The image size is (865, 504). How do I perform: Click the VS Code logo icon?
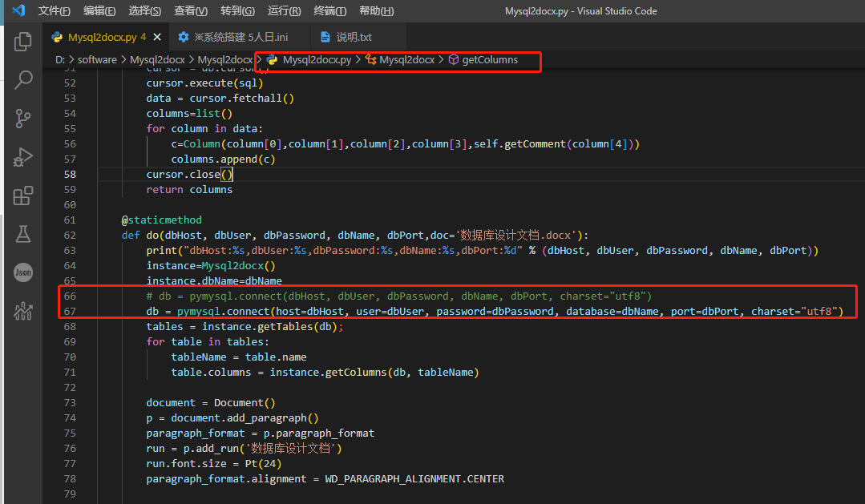18,10
